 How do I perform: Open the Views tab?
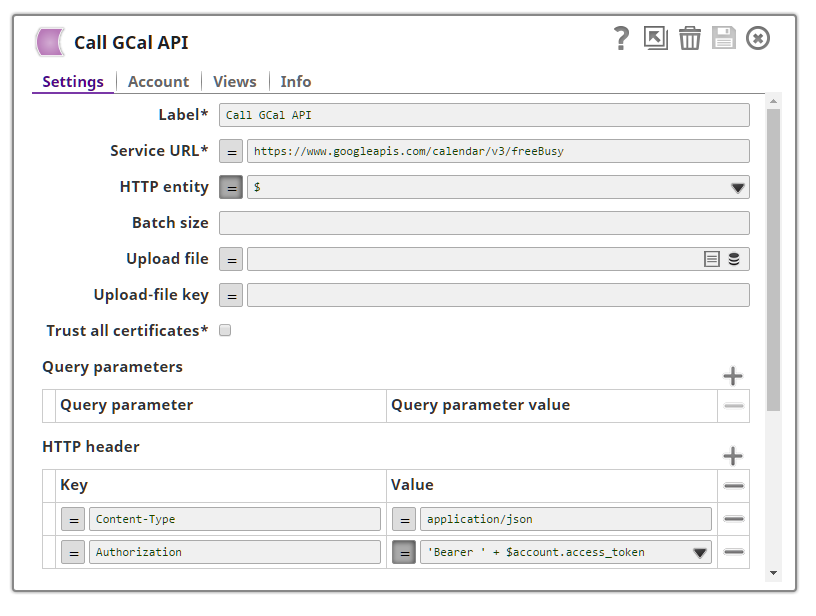coord(235,82)
